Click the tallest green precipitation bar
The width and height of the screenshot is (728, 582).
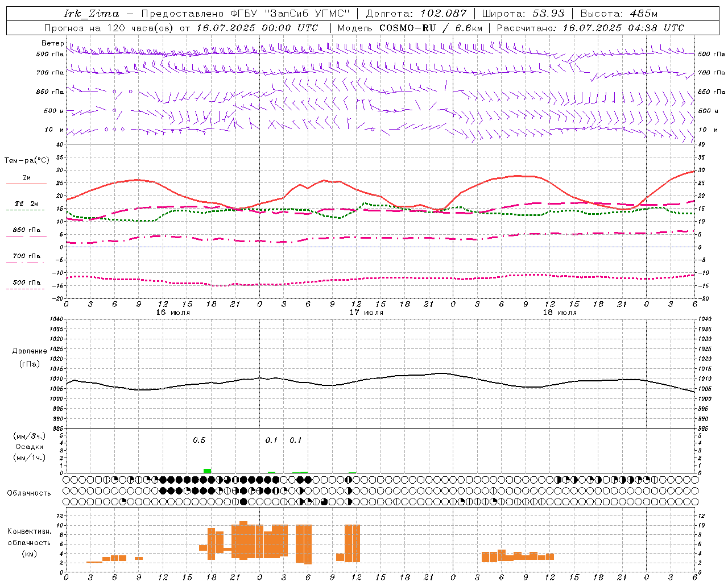(x=207, y=471)
